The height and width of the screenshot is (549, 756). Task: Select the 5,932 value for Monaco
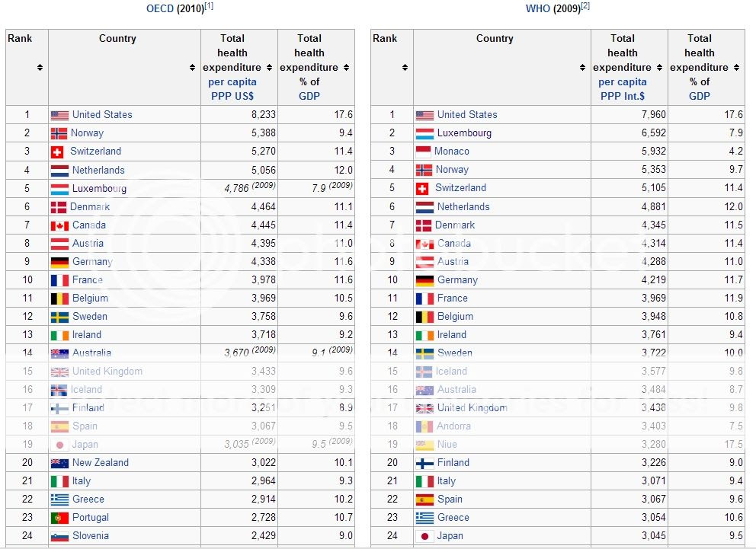coord(653,152)
